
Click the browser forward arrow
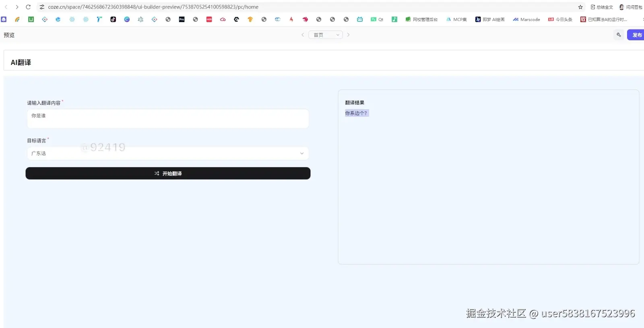coord(17,7)
